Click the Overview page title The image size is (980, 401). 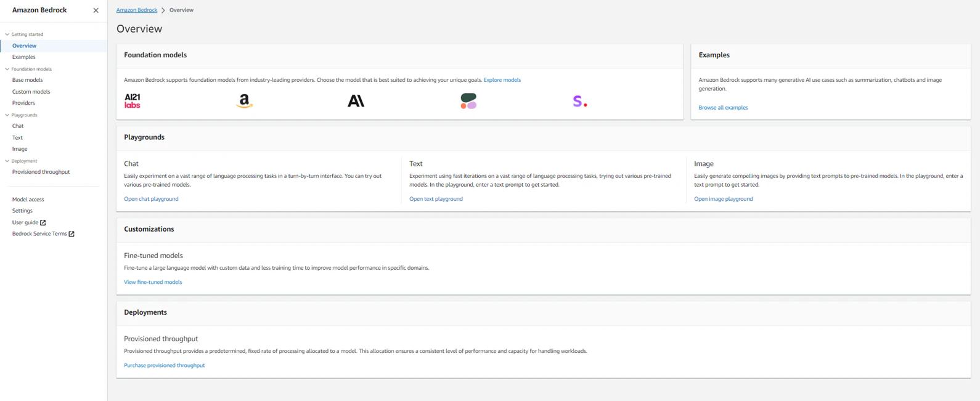139,29
